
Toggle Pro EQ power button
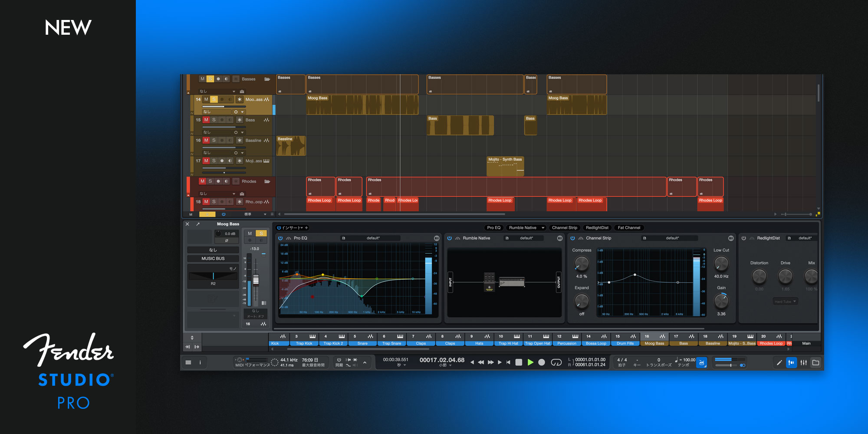(280, 238)
